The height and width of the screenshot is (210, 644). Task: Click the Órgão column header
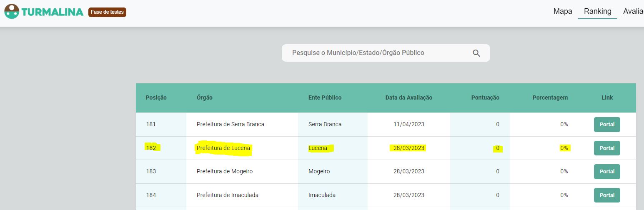205,97
